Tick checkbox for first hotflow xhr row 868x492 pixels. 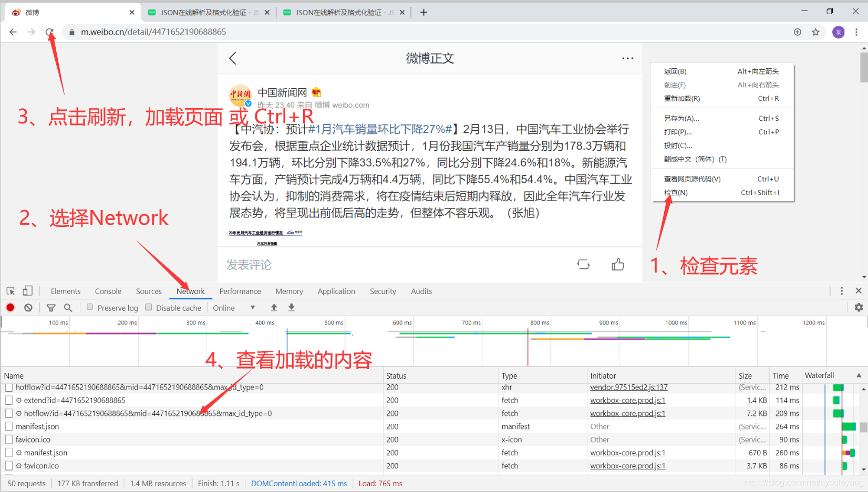coord(9,388)
